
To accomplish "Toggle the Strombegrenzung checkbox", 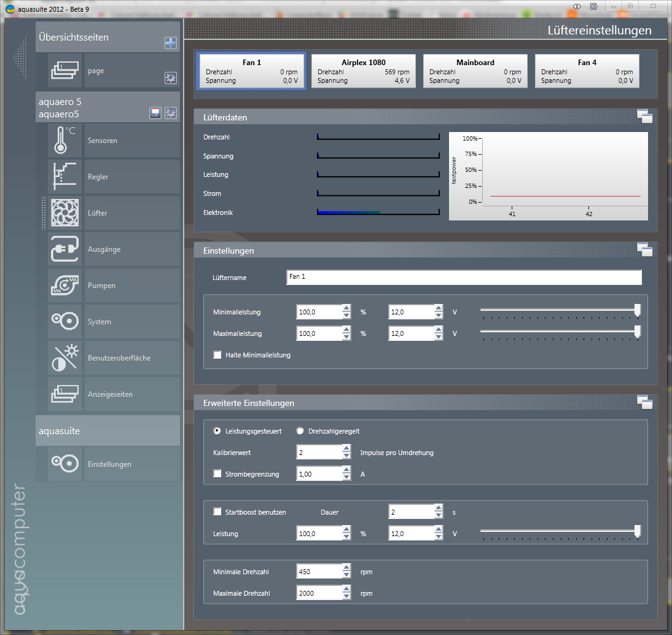I will [x=217, y=473].
